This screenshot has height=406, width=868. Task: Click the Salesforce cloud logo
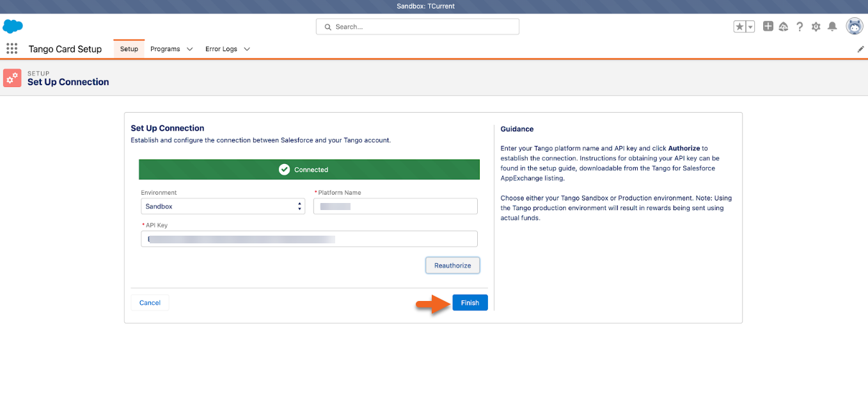(13, 26)
